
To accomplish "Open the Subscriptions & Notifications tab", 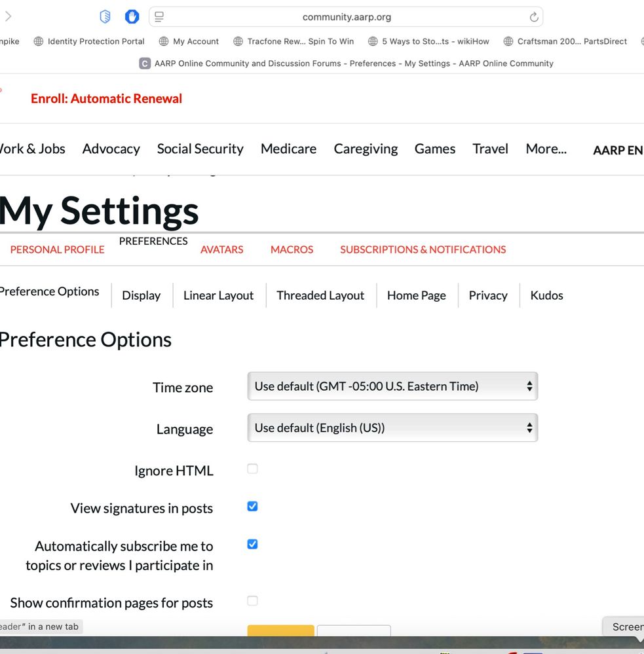I will (x=423, y=249).
